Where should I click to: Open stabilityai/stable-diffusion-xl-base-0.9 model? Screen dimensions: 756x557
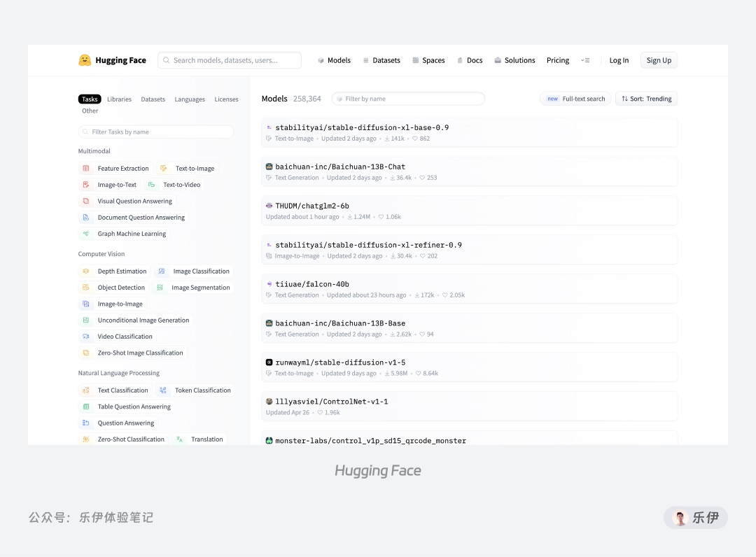469,132
